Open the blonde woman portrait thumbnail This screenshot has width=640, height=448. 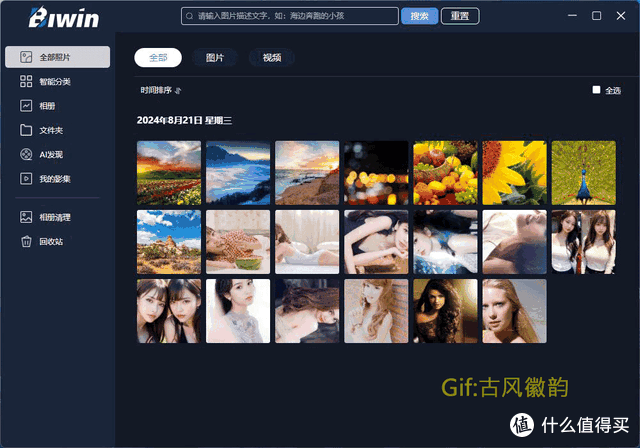[514, 311]
